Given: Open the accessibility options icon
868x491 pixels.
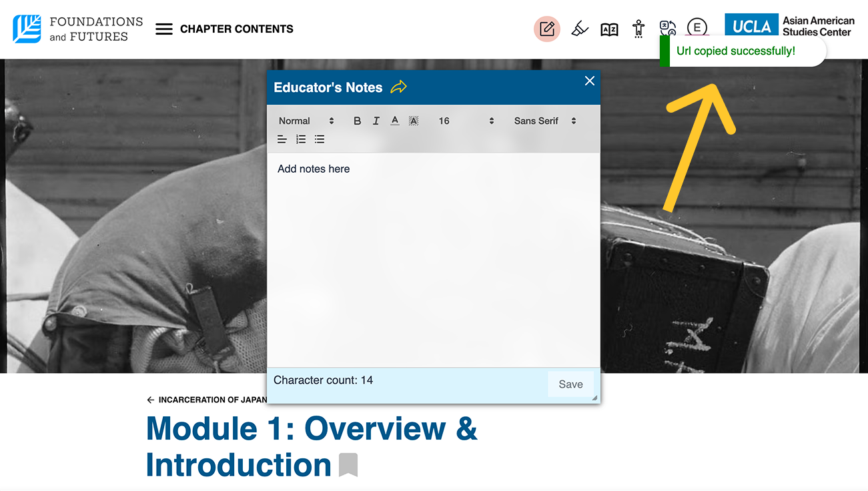Looking at the screenshot, I should pos(638,29).
